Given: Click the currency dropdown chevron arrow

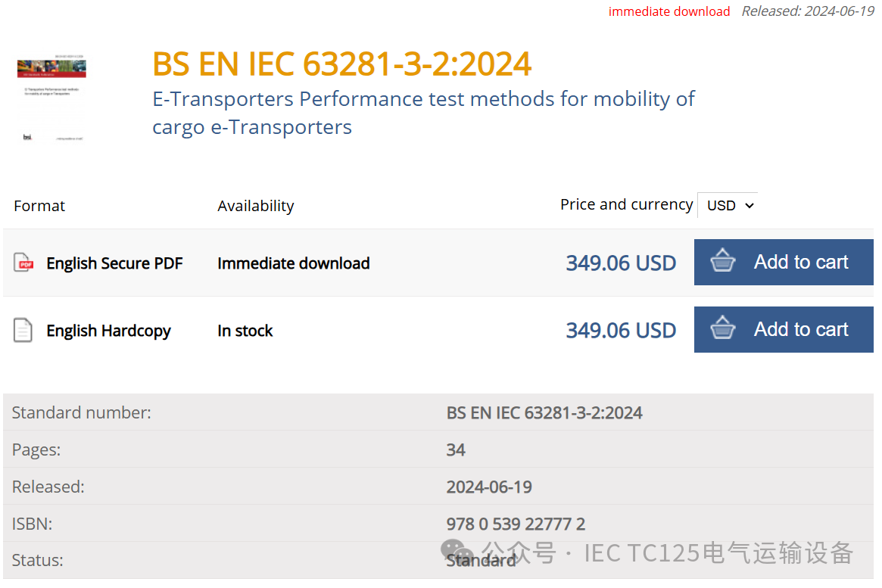Looking at the screenshot, I should point(750,205).
